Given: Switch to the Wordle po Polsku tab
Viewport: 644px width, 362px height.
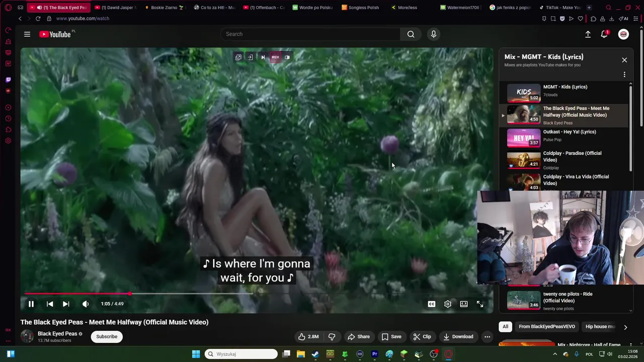Looking at the screenshot, I should click(312, 8).
